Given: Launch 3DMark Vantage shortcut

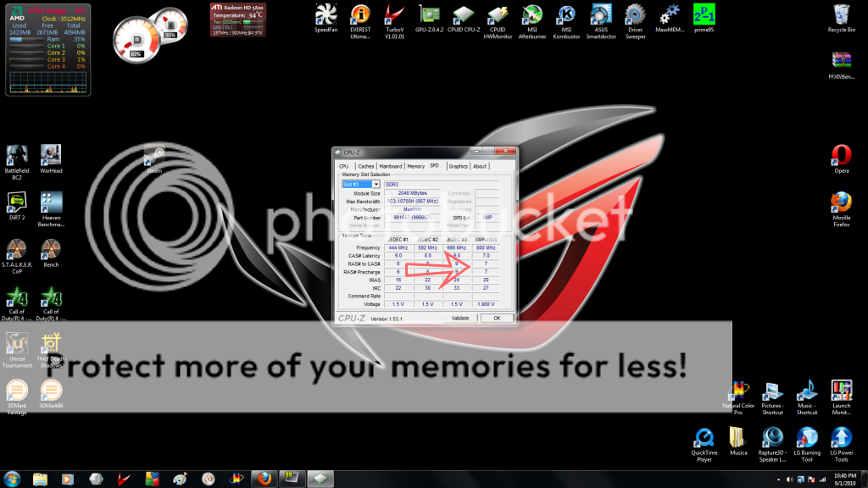Looking at the screenshot, I should point(17,397).
